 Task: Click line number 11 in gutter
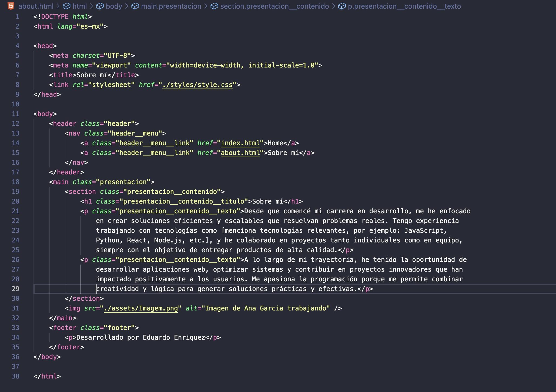click(15, 114)
